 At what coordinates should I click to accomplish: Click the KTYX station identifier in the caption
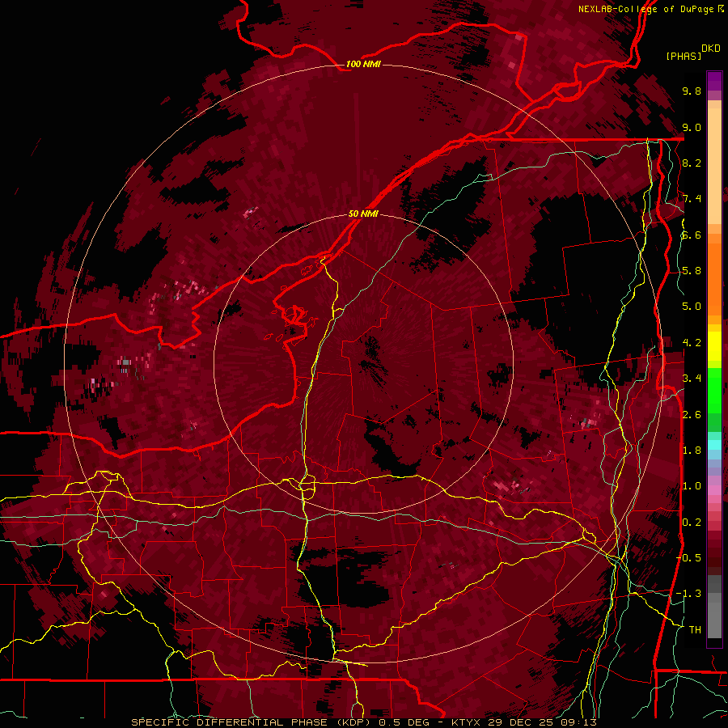coord(467,722)
